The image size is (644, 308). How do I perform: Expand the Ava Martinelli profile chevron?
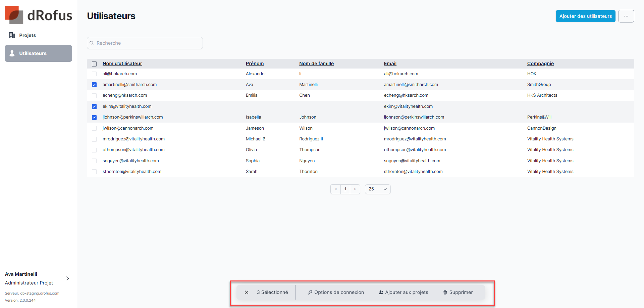click(x=68, y=278)
